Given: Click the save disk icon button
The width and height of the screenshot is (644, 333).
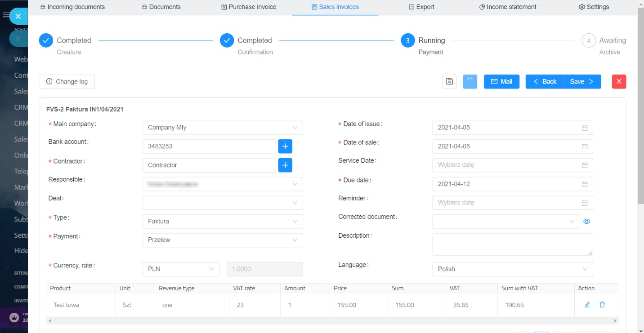Looking at the screenshot, I should [x=449, y=81].
